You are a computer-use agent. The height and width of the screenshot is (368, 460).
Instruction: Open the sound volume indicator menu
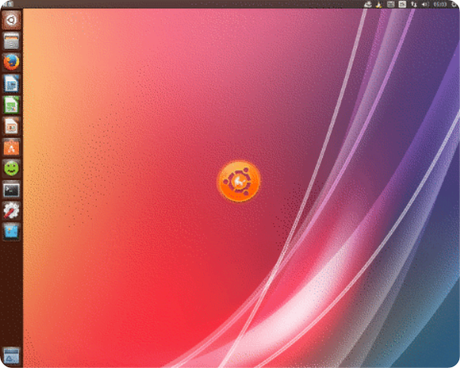pos(425,4)
